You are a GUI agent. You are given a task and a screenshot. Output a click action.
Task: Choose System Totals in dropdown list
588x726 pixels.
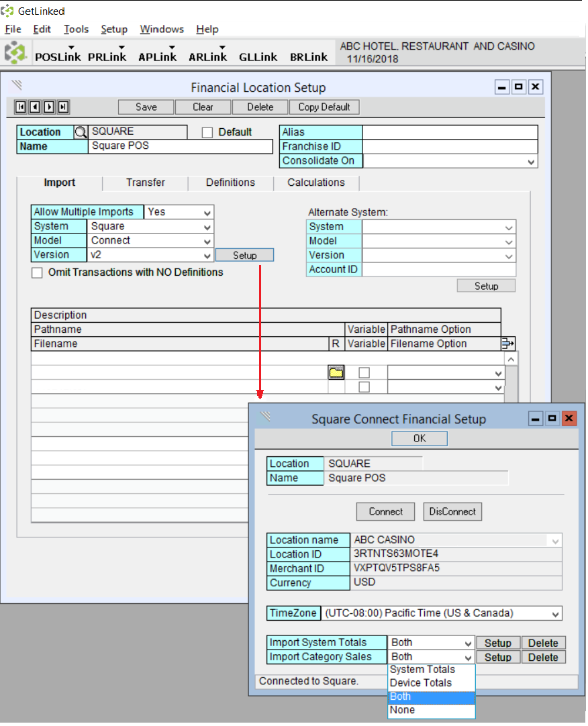(432, 670)
